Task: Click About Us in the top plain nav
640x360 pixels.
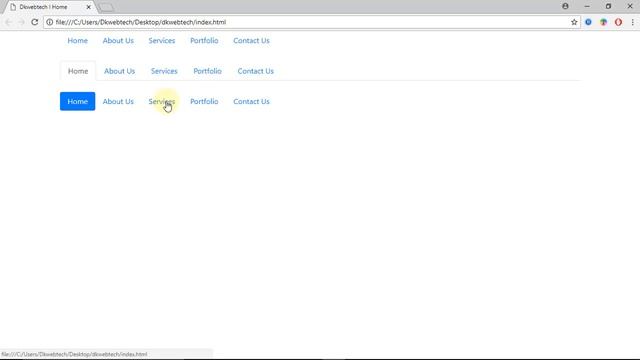Action: 118,40
